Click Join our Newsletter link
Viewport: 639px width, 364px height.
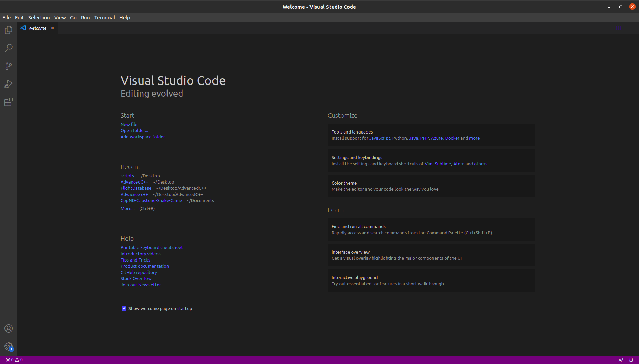click(x=141, y=285)
